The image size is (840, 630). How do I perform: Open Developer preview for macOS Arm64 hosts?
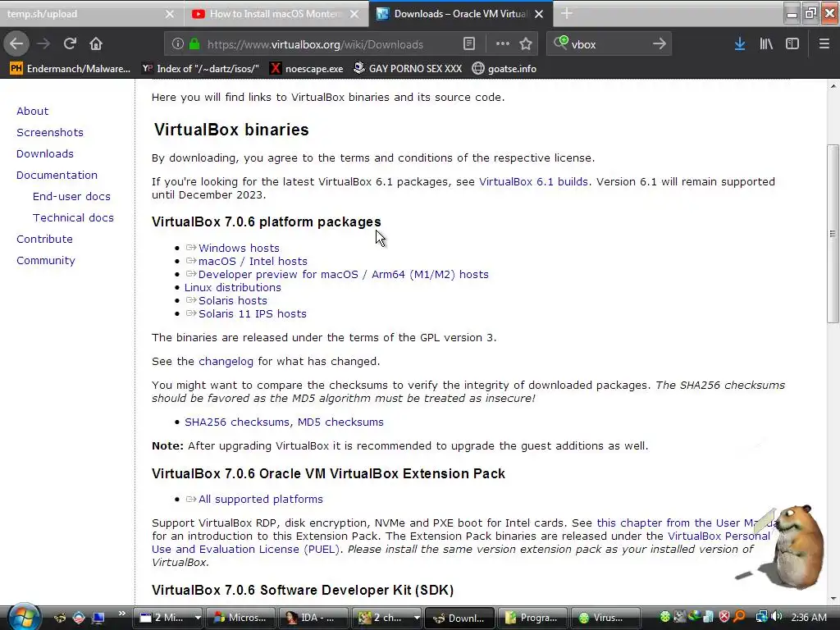tap(344, 274)
